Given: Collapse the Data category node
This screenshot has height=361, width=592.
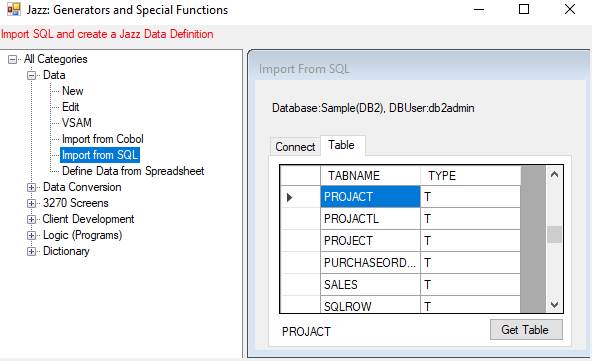Looking at the screenshot, I should pos(32,75).
